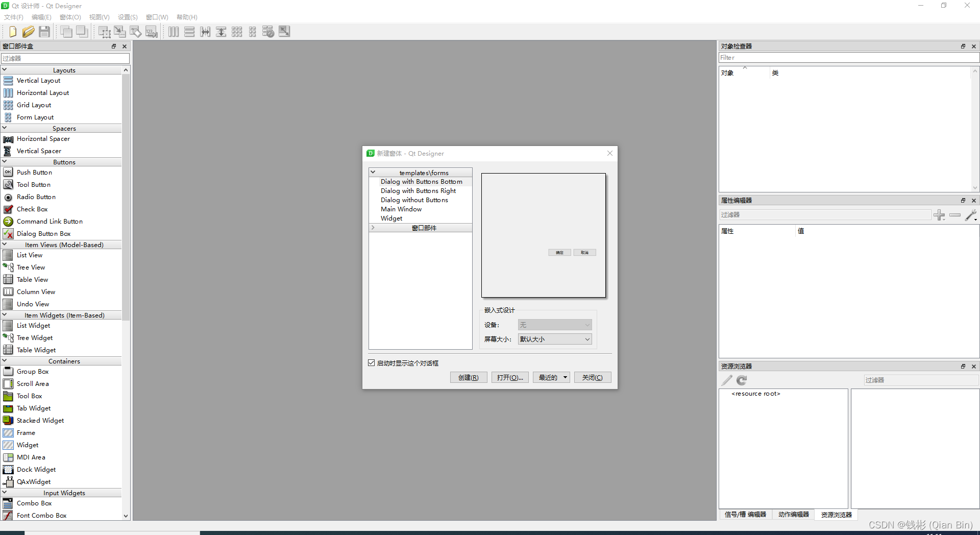
Task: Click the Bring to Front toolbar icon
Action: tap(82, 32)
